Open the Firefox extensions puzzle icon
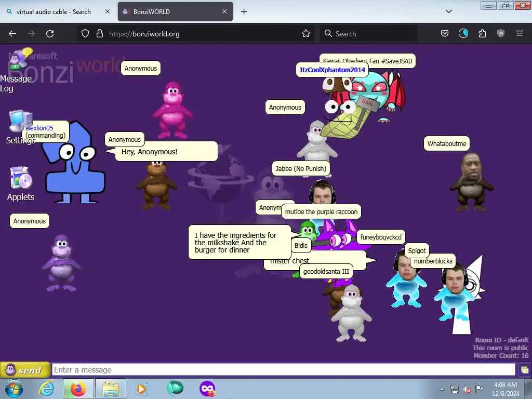 click(x=482, y=34)
